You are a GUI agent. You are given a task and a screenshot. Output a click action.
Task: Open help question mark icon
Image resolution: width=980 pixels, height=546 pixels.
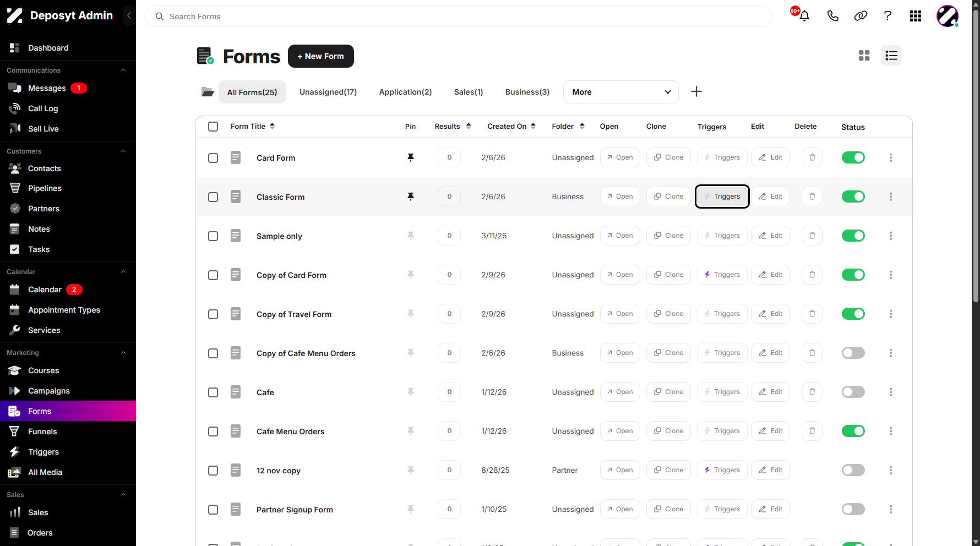(888, 16)
